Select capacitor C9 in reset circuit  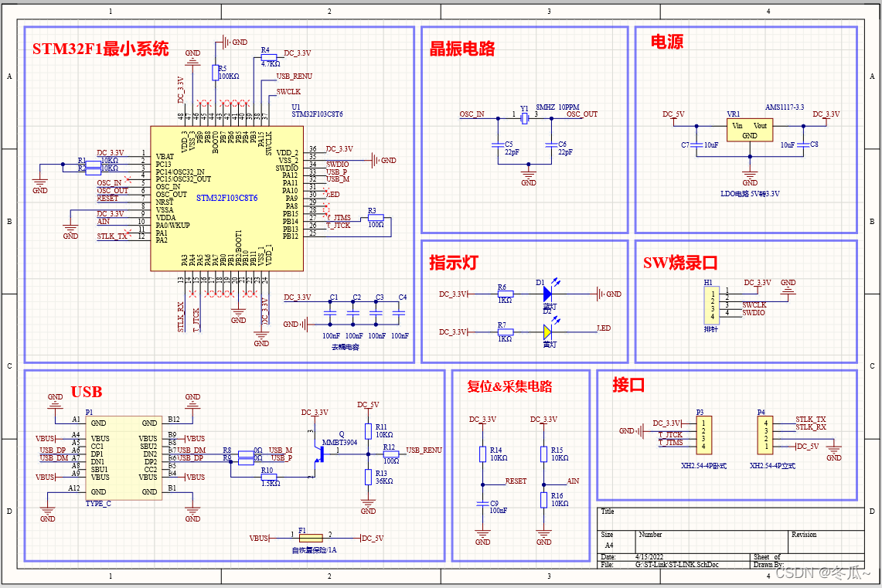tap(482, 504)
